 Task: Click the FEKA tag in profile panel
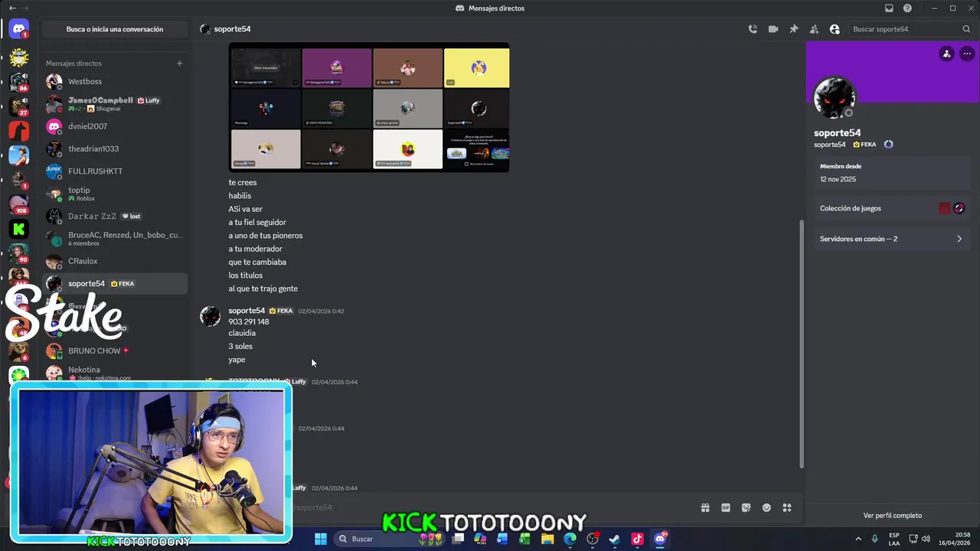(x=865, y=145)
